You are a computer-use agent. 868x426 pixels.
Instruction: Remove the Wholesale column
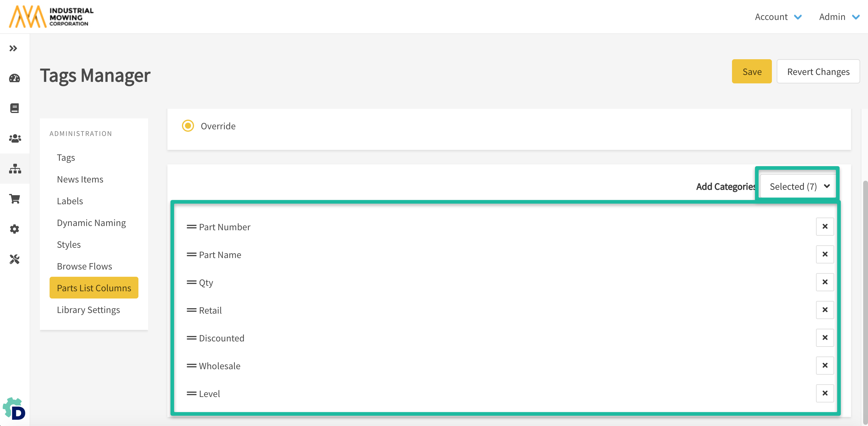coord(824,365)
